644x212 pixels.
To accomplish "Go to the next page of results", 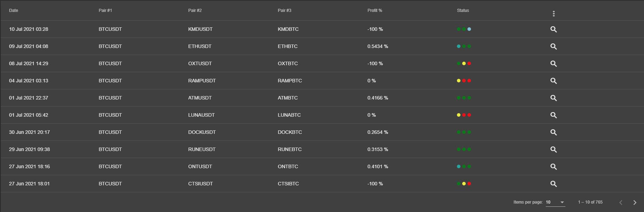I will coord(635,203).
